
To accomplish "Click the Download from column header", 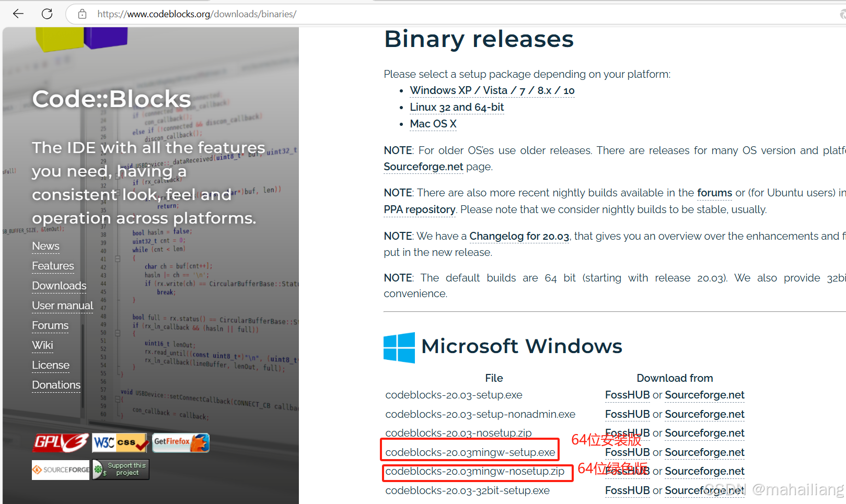I will pos(675,378).
